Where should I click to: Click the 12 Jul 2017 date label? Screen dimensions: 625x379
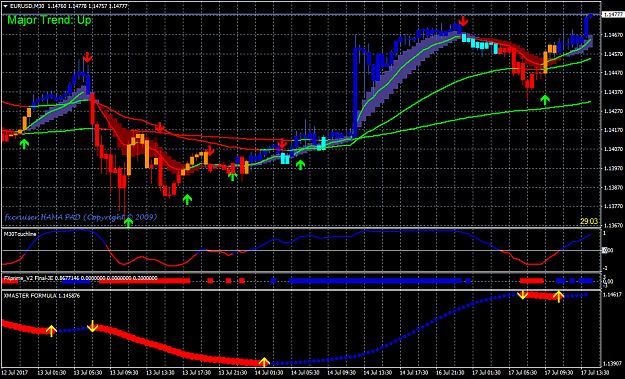pyautogui.click(x=15, y=373)
